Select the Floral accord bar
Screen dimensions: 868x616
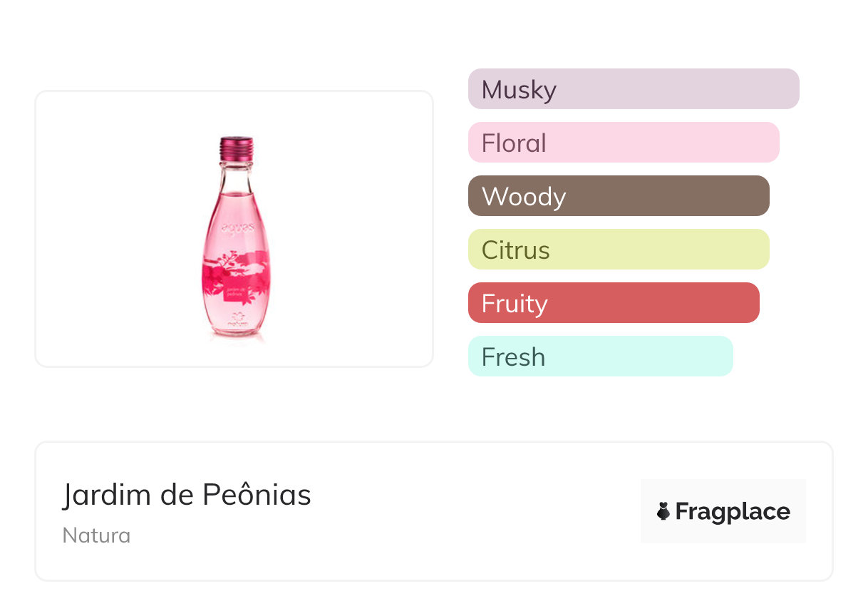(624, 143)
